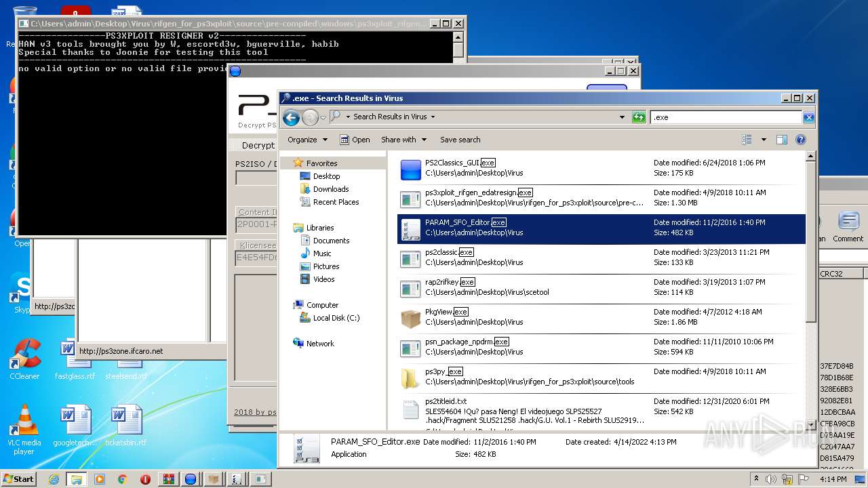
Task: Toggle the preview pane button
Action: (x=781, y=140)
